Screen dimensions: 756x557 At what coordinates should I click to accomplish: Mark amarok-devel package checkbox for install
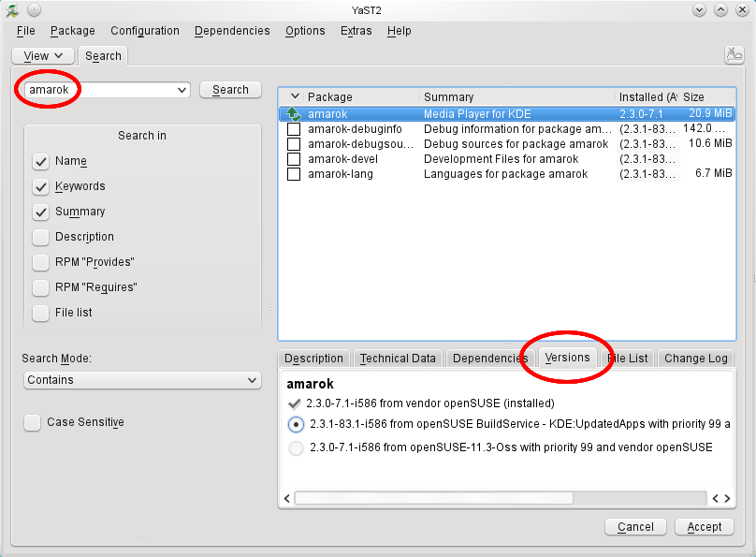click(294, 159)
